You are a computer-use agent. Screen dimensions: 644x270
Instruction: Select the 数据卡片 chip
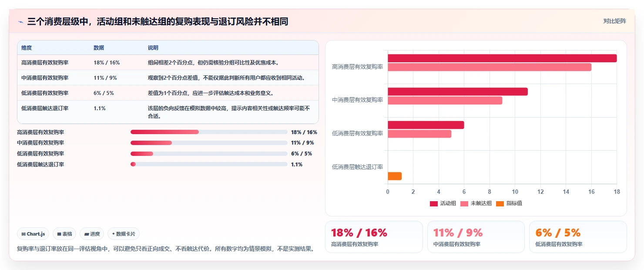(x=124, y=234)
